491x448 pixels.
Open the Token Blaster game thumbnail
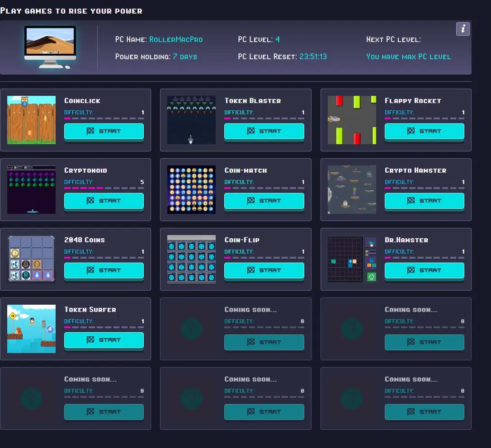tap(191, 120)
